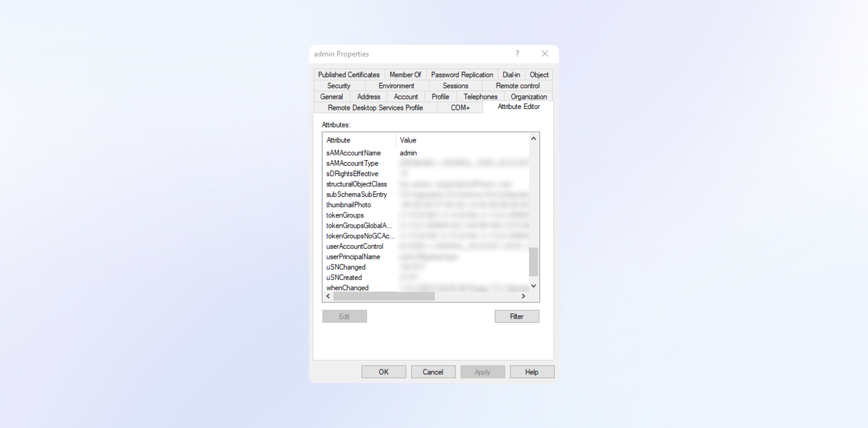868x428 pixels.
Task: Select the userAccountControl attribute row
Action: [426, 247]
